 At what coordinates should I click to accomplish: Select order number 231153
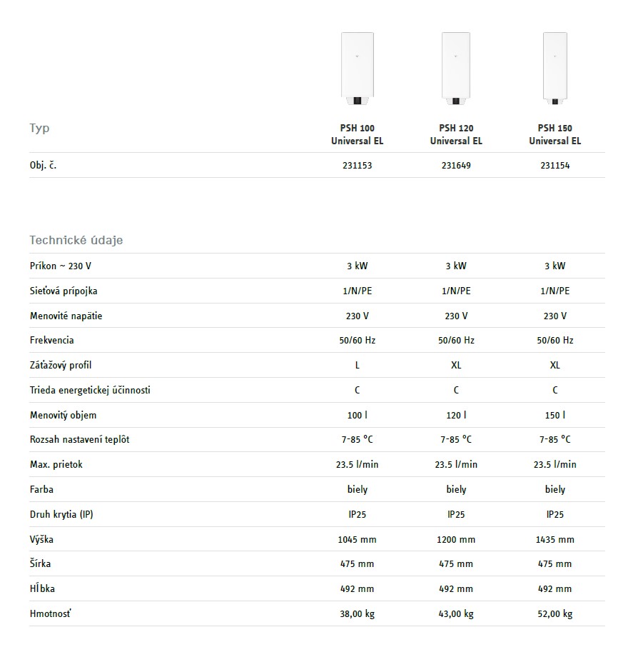(357, 165)
